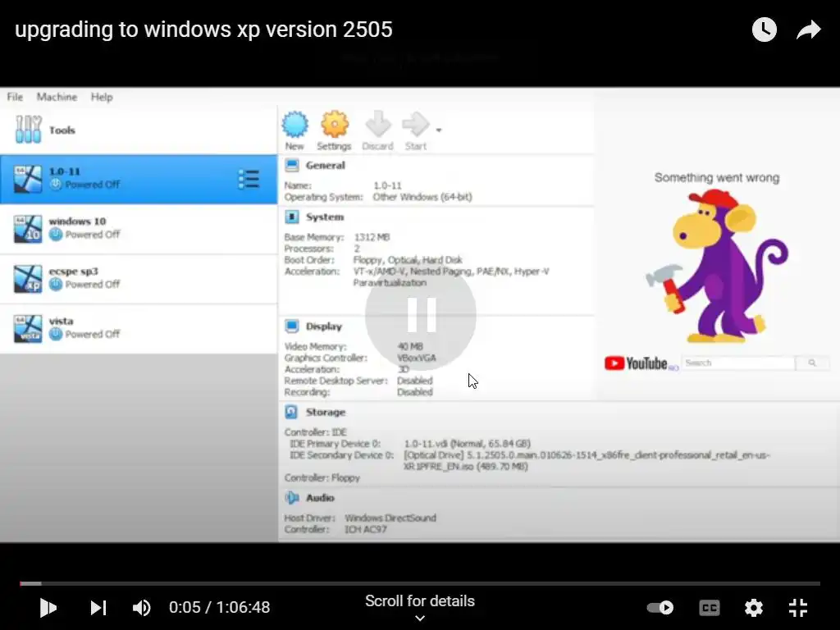Click the Storage disk icon
840x630 pixels.
(292, 412)
